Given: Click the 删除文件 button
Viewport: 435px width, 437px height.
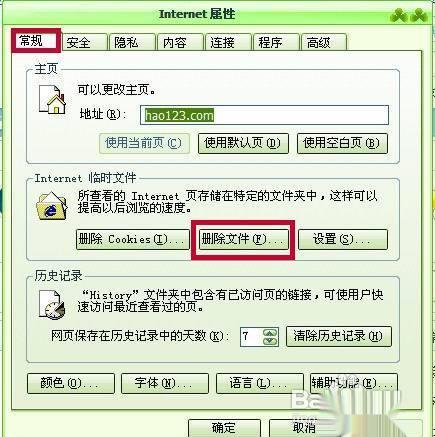Looking at the screenshot, I should tap(243, 239).
